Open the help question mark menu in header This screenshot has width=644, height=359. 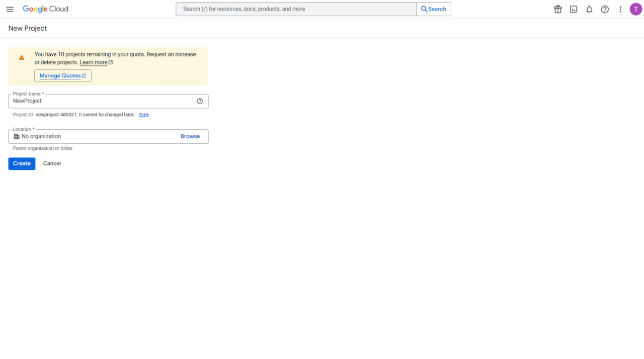pos(605,9)
